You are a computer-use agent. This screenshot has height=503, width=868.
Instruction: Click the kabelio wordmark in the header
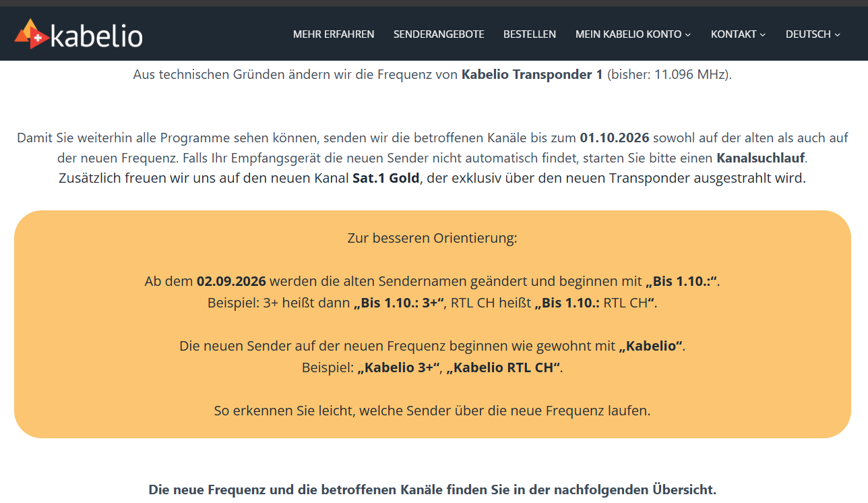click(x=96, y=36)
